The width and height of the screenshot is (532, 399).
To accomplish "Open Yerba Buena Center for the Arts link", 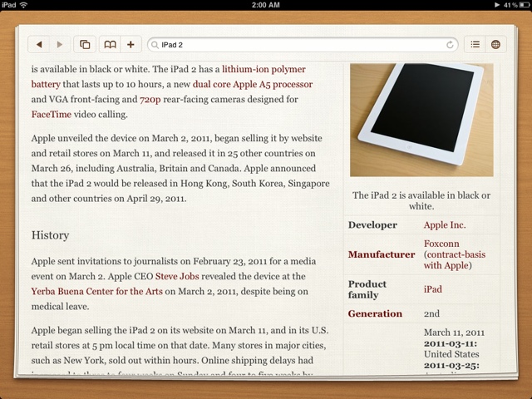I will coord(97,292).
